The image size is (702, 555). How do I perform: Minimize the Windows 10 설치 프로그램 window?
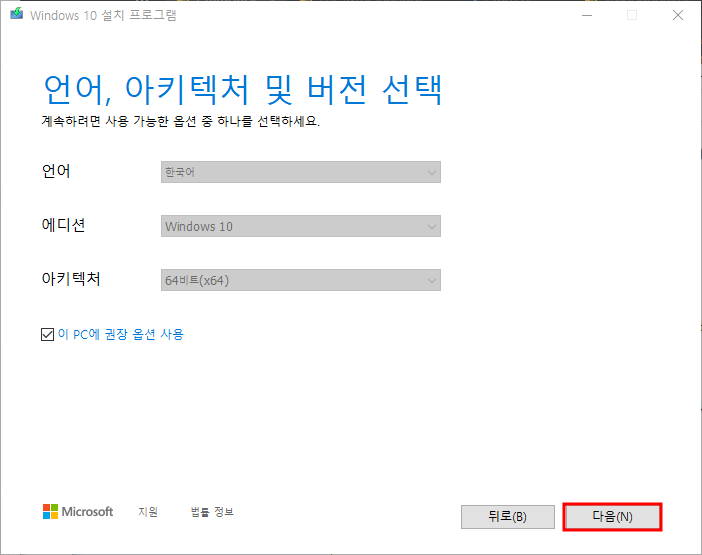[587, 15]
